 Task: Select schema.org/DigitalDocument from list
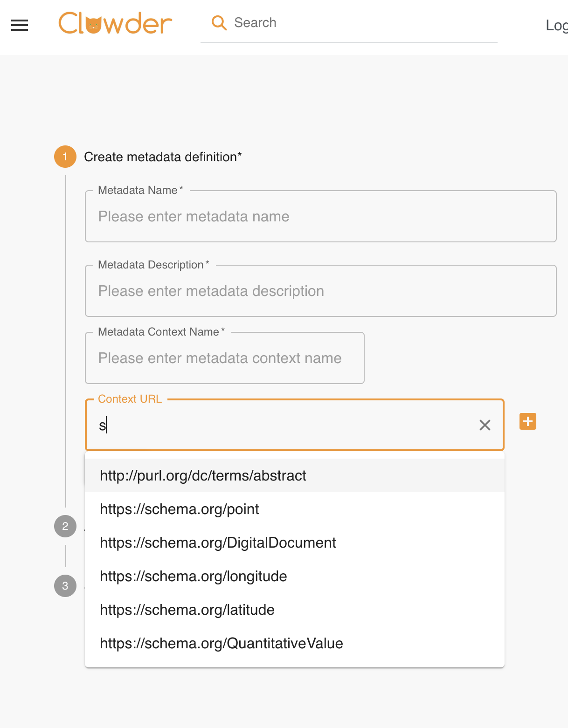[218, 543]
